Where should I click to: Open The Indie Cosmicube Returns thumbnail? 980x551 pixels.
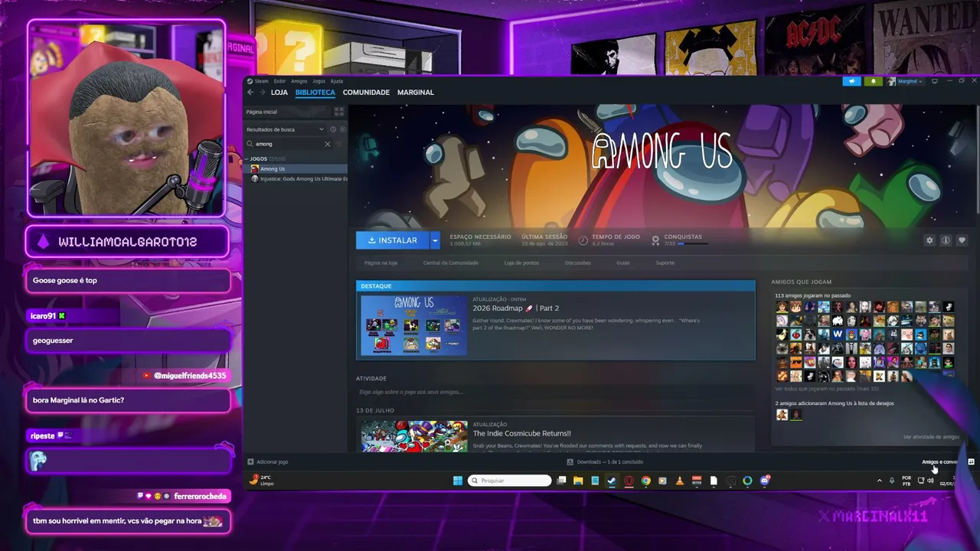[x=414, y=435]
